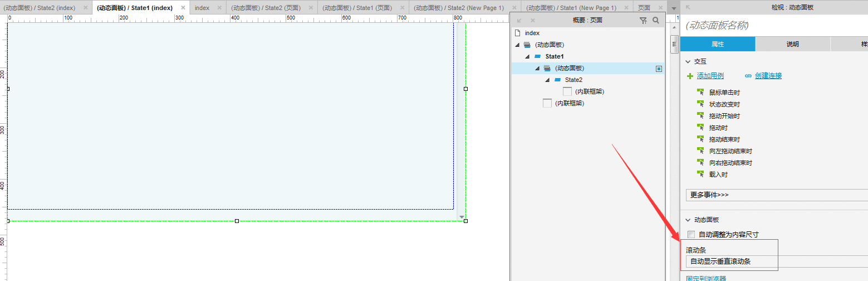Switch to the index tab
Viewport: 868px width, 281px height.
tap(202, 8)
